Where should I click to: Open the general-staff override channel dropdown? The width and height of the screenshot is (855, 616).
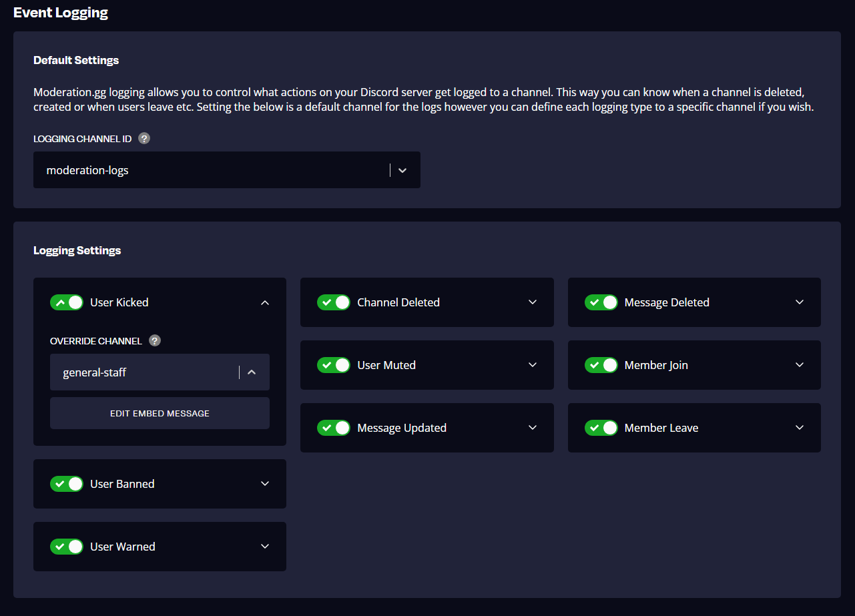(160, 372)
